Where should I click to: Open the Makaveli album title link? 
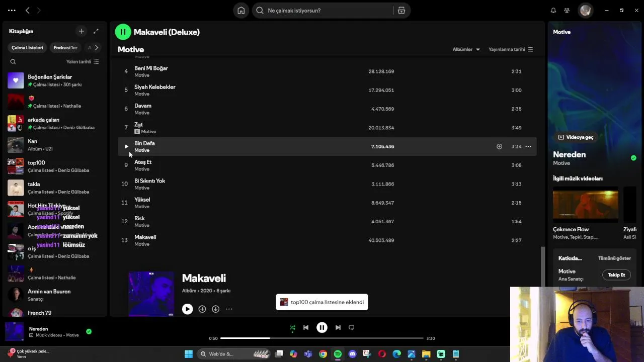(204, 279)
